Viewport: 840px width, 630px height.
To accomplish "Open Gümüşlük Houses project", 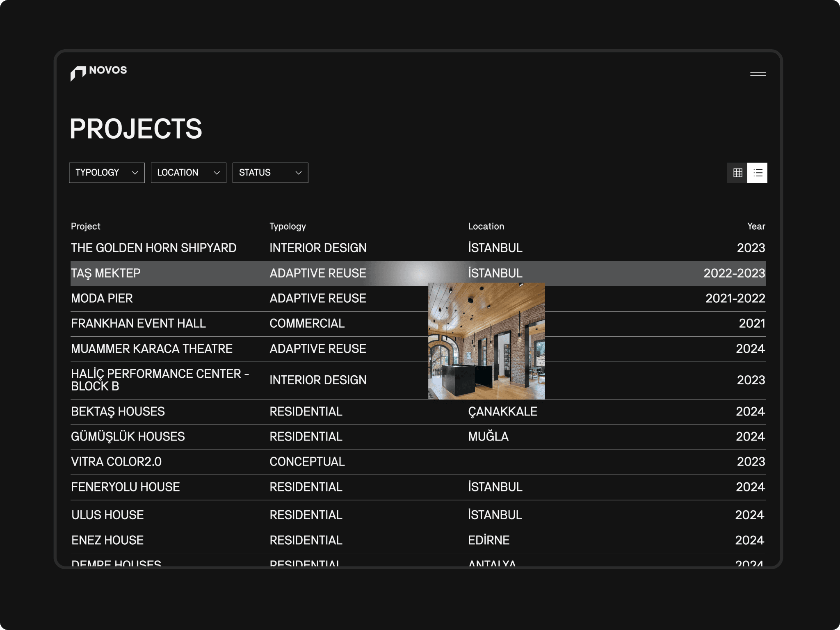I will tap(128, 436).
